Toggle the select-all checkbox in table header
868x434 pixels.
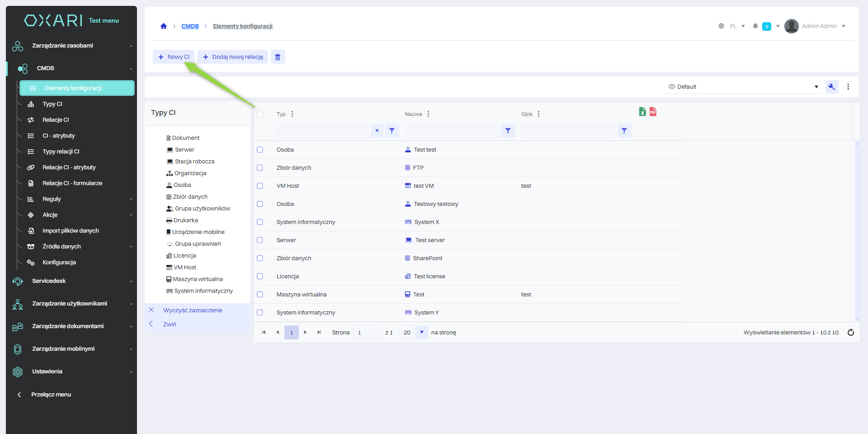(x=260, y=114)
